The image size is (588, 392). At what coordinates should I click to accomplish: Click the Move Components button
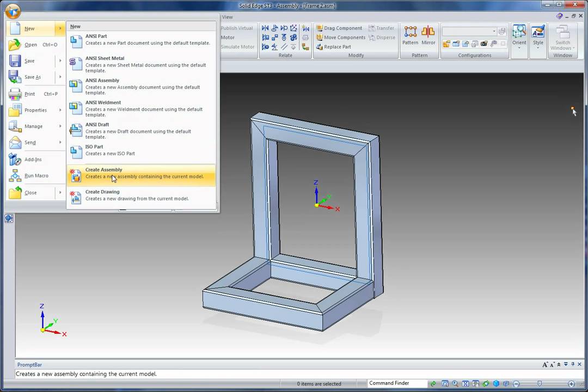[341, 38]
